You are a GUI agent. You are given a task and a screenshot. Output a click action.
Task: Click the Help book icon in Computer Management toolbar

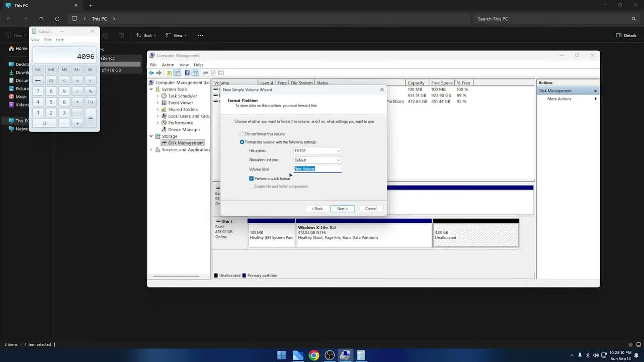pyautogui.click(x=187, y=73)
